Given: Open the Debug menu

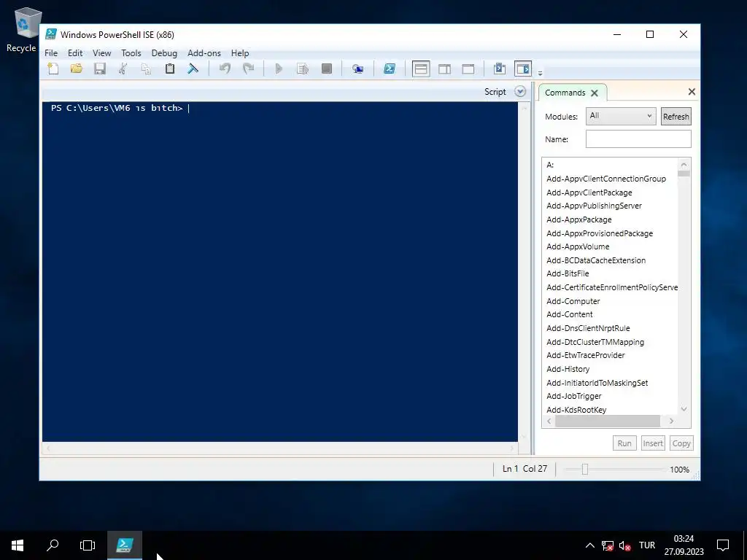Looking at the screenshot, I should pyautogui.click(x=164, y=52).
